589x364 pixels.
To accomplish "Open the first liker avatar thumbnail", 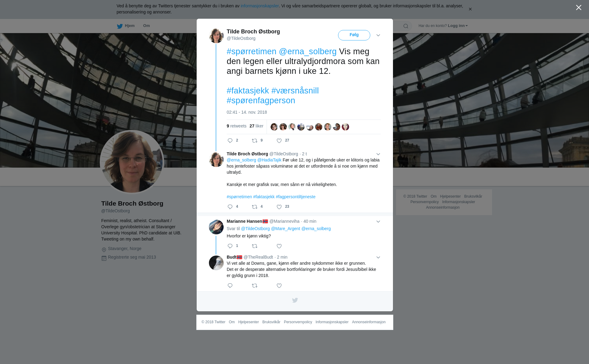I will (274, 127).
